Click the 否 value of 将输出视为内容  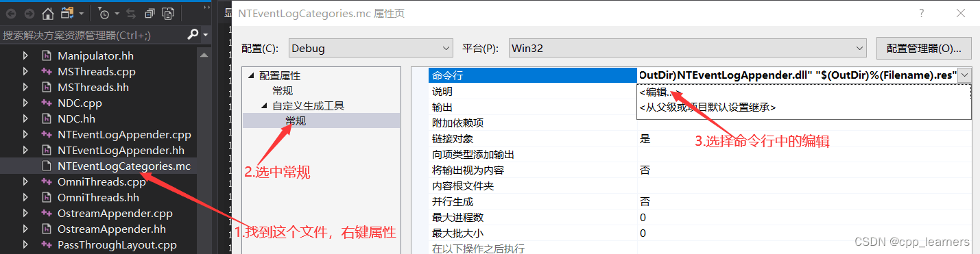(645, 170)
